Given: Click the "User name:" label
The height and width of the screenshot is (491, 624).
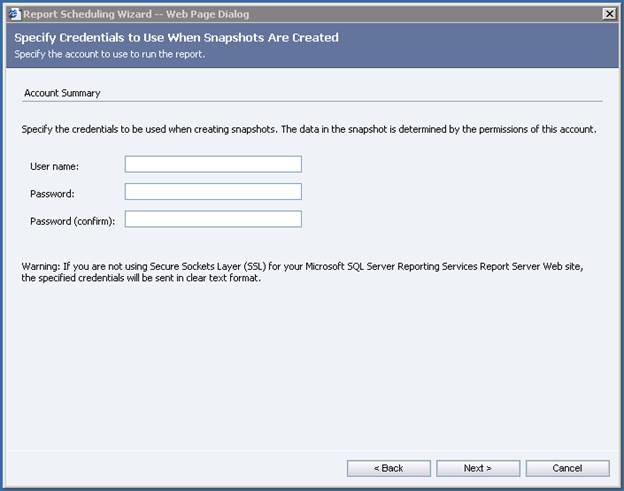Looking at the screenshot, I should [x=55, y=165].
